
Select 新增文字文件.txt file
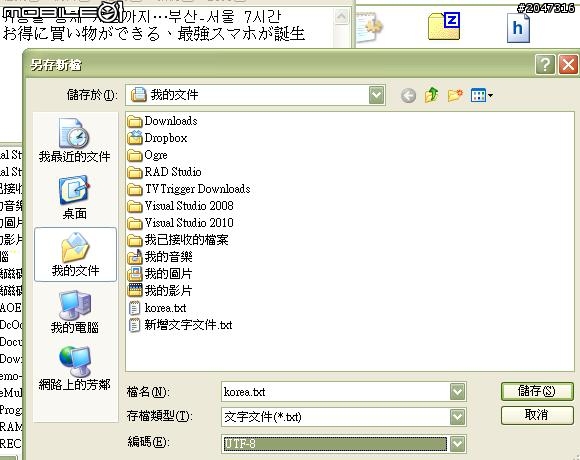coord(180,325)
